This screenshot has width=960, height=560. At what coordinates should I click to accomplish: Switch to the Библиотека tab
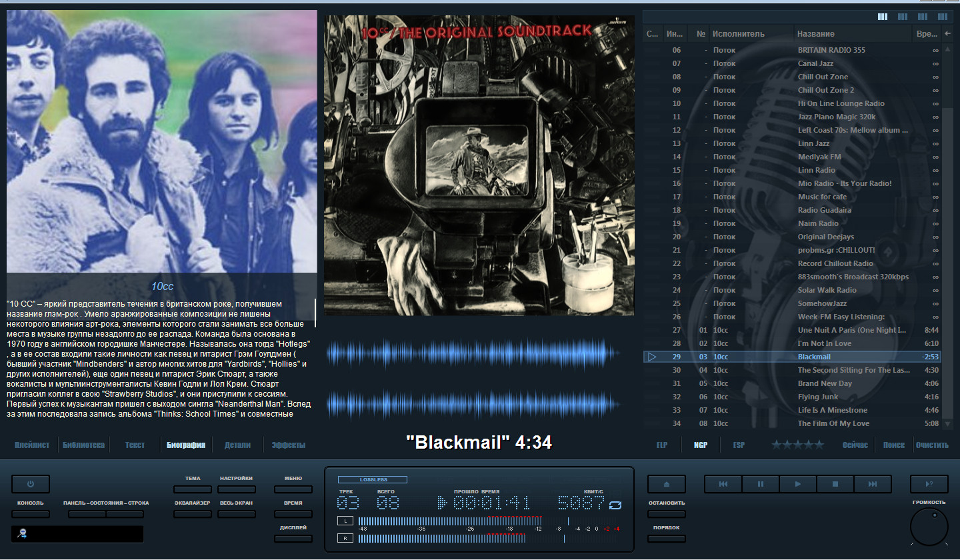pyautogui.click(x=83, y=445)
